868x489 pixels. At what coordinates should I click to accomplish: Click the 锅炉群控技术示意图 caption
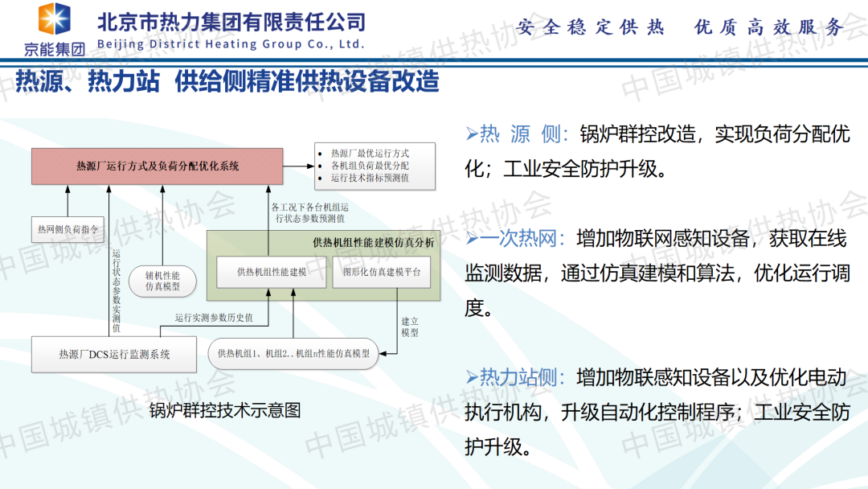[x=225, y=410]
